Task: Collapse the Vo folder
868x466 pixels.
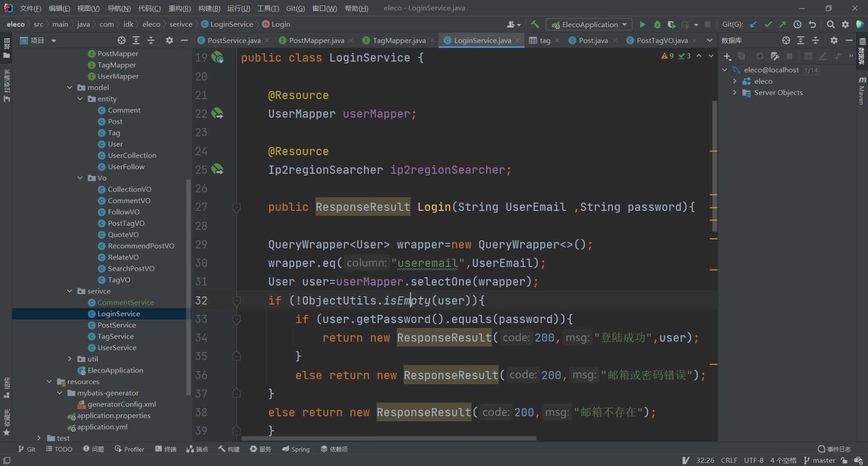Action: click(x=80, y=178)
